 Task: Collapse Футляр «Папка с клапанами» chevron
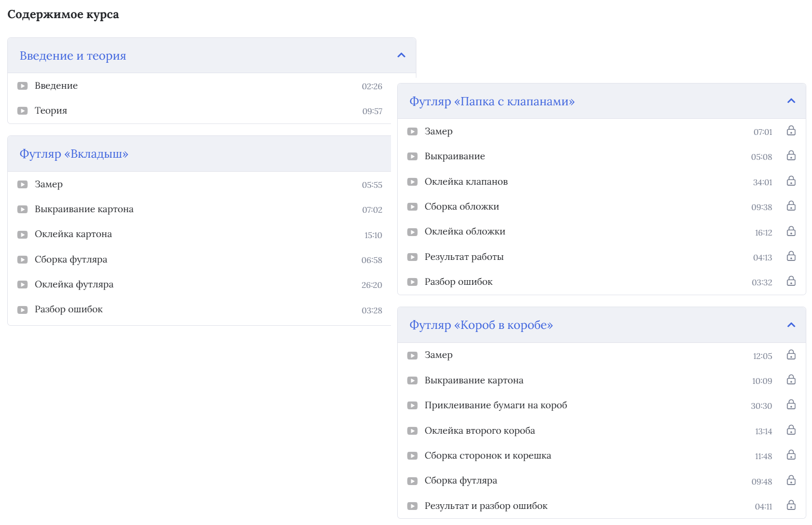[791, 101]
